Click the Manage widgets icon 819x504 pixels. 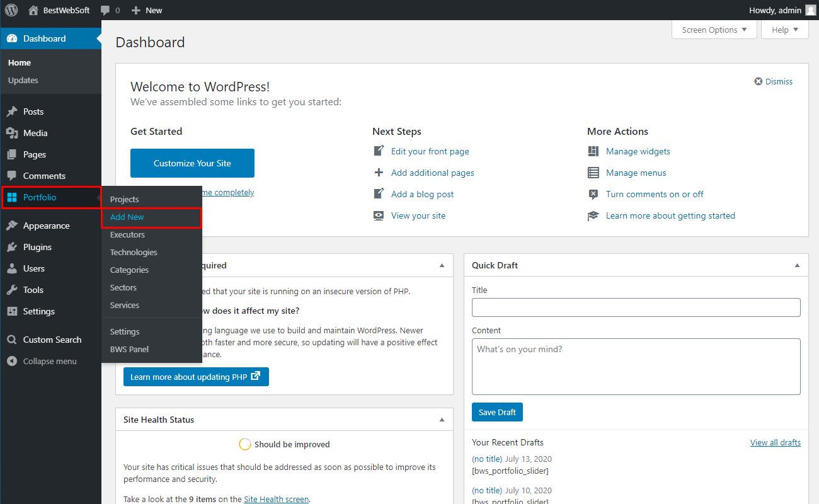(x=593, y=151)
